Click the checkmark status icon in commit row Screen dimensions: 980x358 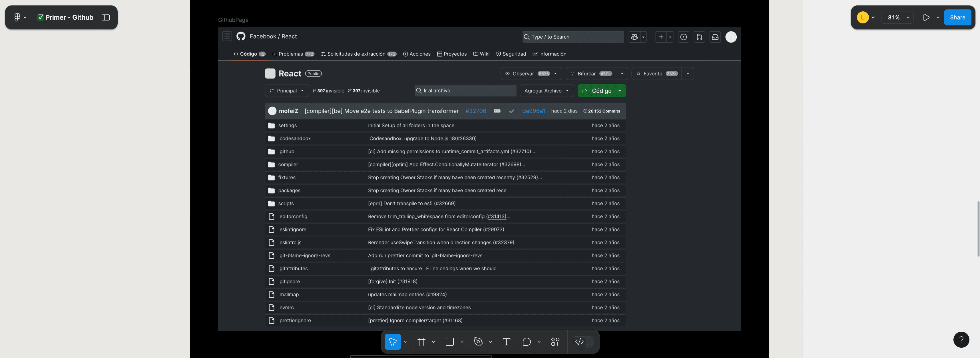tap(512, 111)
